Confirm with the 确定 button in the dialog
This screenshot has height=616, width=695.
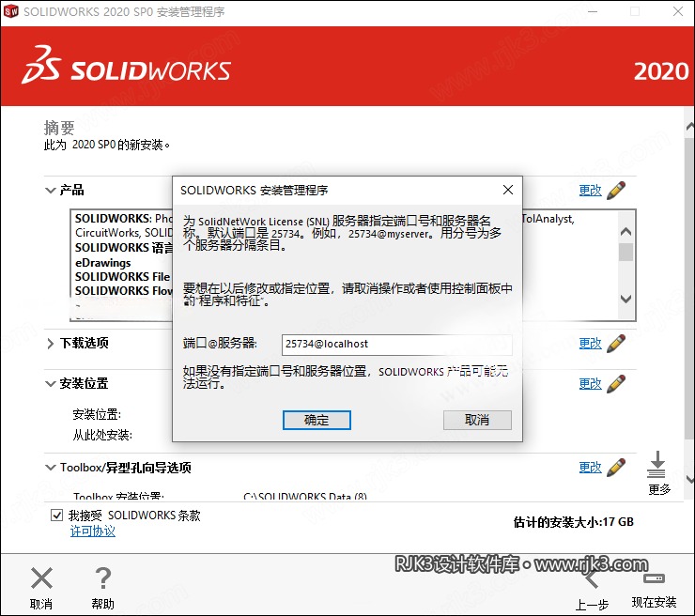(317, 420)
